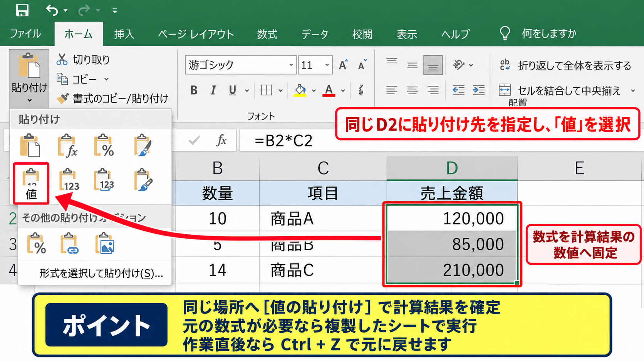Expand セルを結合して中央揃え dropdown arrow
Viewport: 644px width, 362px height.
coord(633,91)
